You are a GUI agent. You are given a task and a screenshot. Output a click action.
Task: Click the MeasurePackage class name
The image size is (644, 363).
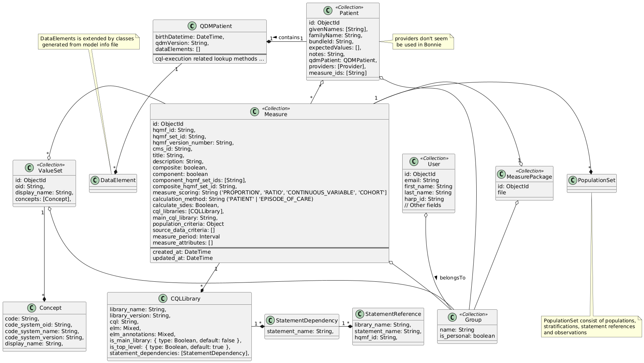pyautogui.click(x=529, y=177)
